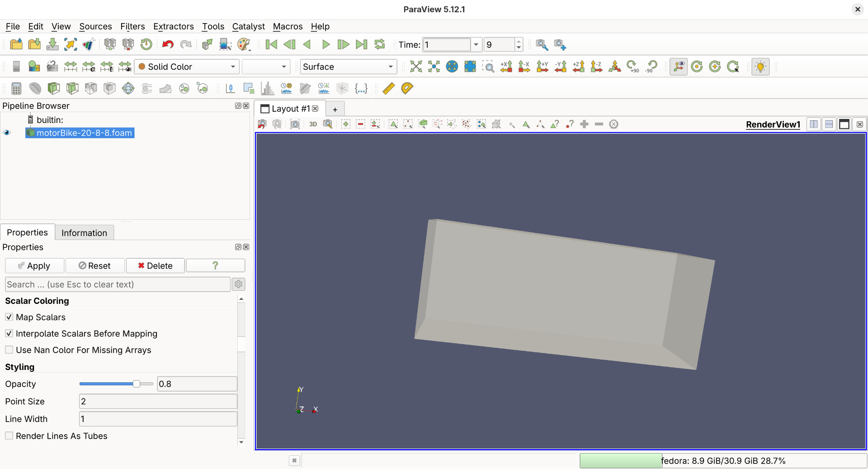Screen dimensions: 868x469
Task: Click the Python braces icon
Action: coord(361,88)
